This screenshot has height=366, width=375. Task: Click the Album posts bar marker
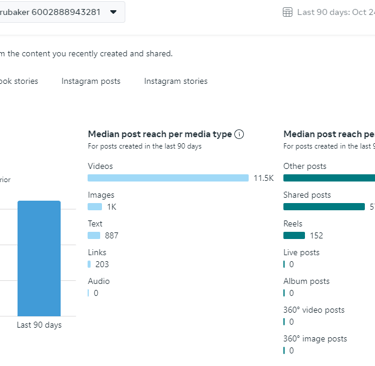(x=284, y=293)
